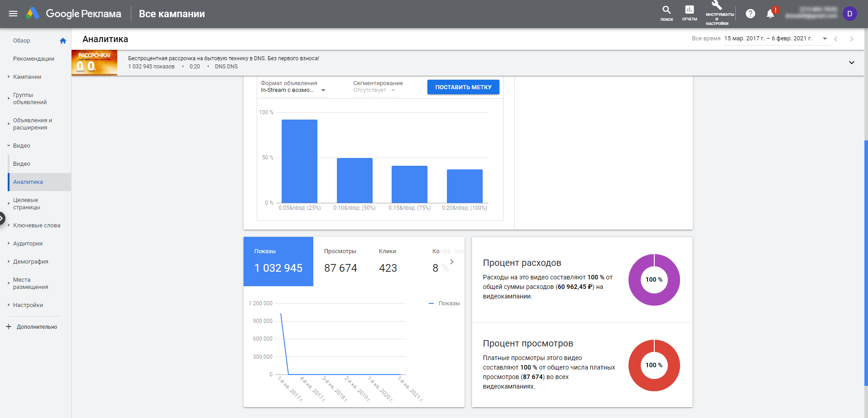This screenshot has width=868, height=418.
Task: Open Рекомендации in the sidebar
Action: coord(34,59)
